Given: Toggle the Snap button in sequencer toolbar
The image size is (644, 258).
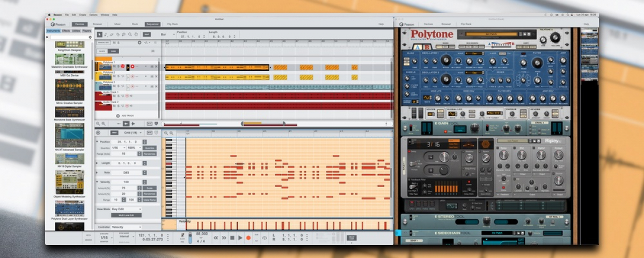Looking at the screenshot, I should tap(147, 34).
